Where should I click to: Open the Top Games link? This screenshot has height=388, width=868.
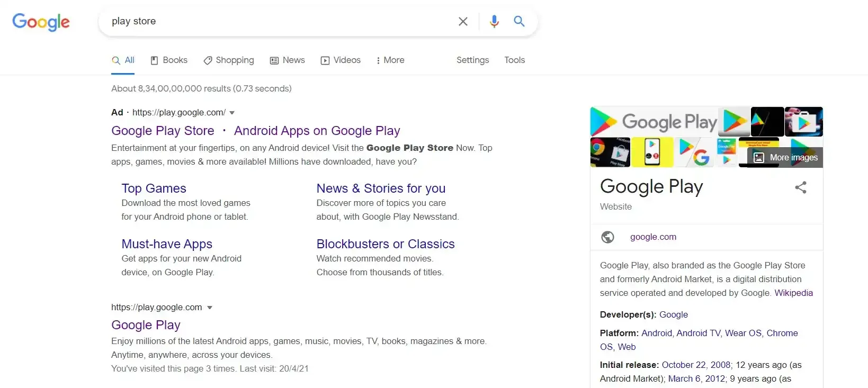click(x=154, y=188)
